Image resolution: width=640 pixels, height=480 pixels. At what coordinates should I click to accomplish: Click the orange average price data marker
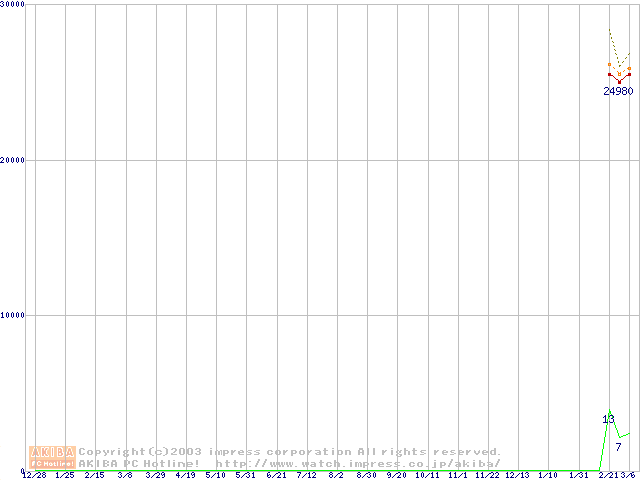[x=619, y=73]
